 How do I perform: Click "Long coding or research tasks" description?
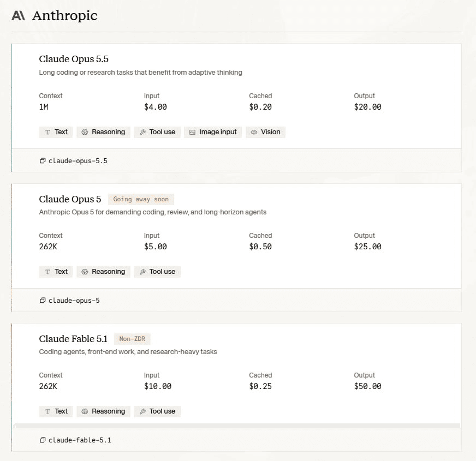point(140,73)
